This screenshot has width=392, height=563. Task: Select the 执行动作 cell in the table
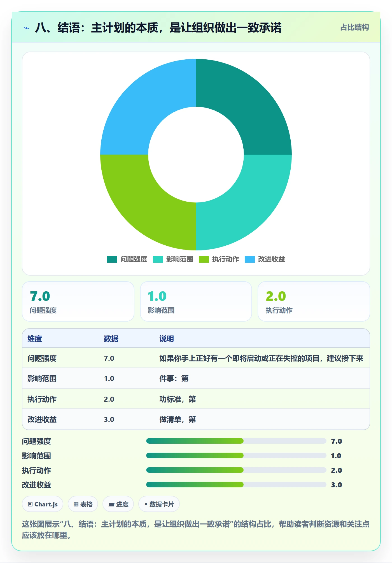coord(42,399)
